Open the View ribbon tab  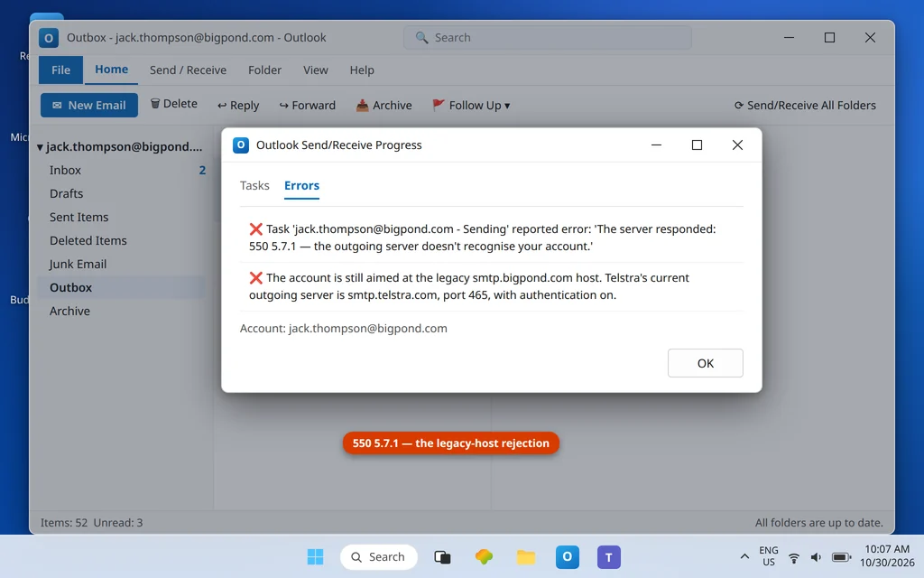tap(315, 70)
